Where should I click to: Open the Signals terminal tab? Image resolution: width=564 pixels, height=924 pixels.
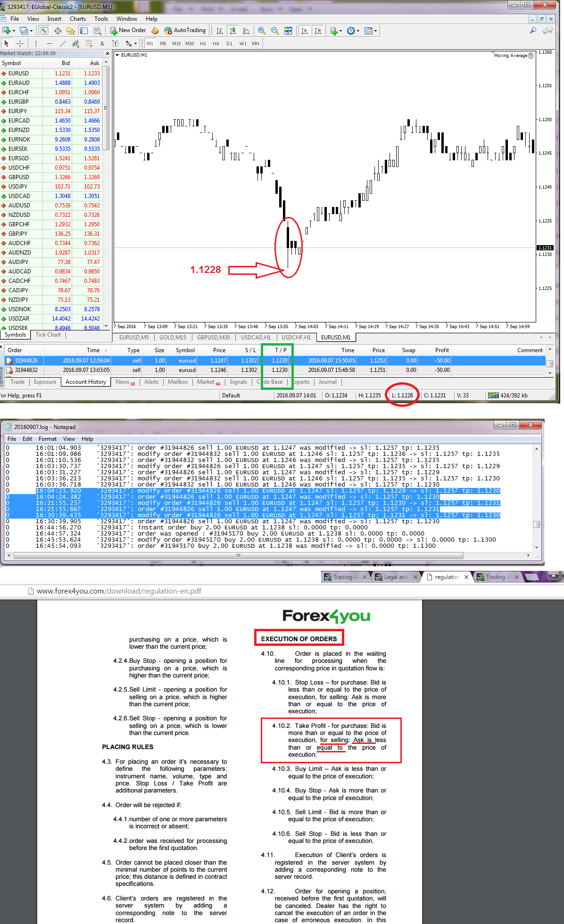[x=238, y=382]
